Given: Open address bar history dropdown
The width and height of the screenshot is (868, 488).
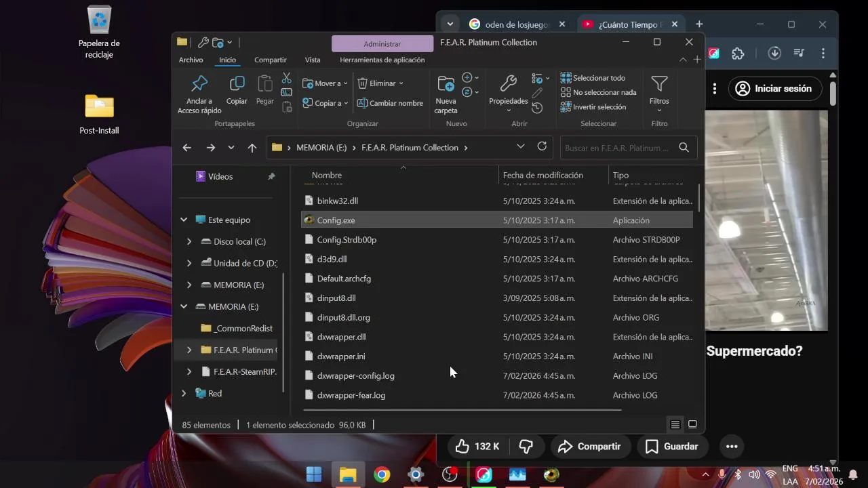Looking at the screenshot, I should click(x=520, y=146).
